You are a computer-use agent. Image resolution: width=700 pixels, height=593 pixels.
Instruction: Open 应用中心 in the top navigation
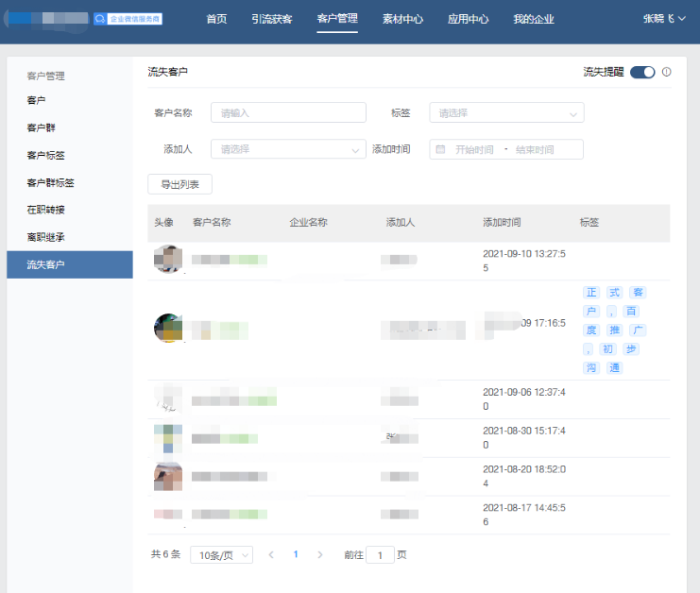(x=468, y=19)
